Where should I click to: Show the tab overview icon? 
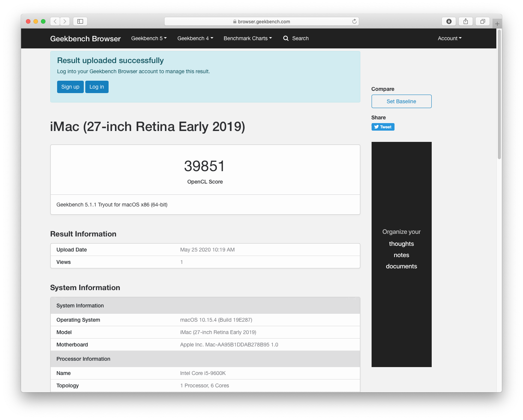[482, 21]
